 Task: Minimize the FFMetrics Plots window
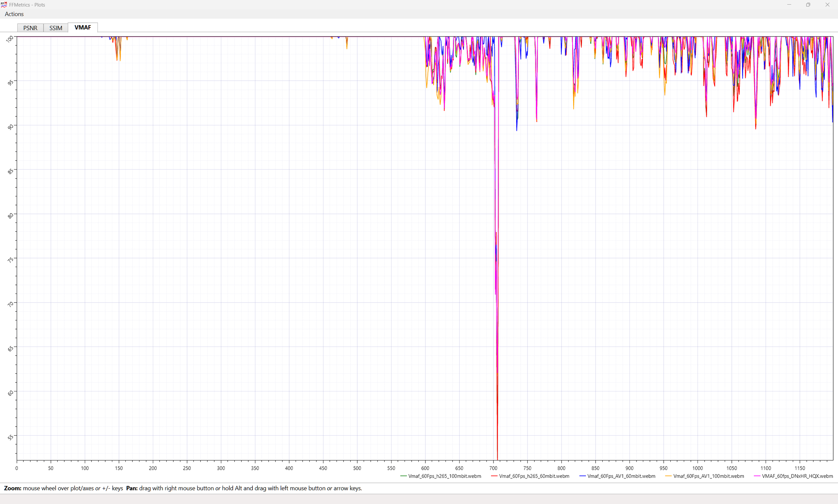[789, 5]
